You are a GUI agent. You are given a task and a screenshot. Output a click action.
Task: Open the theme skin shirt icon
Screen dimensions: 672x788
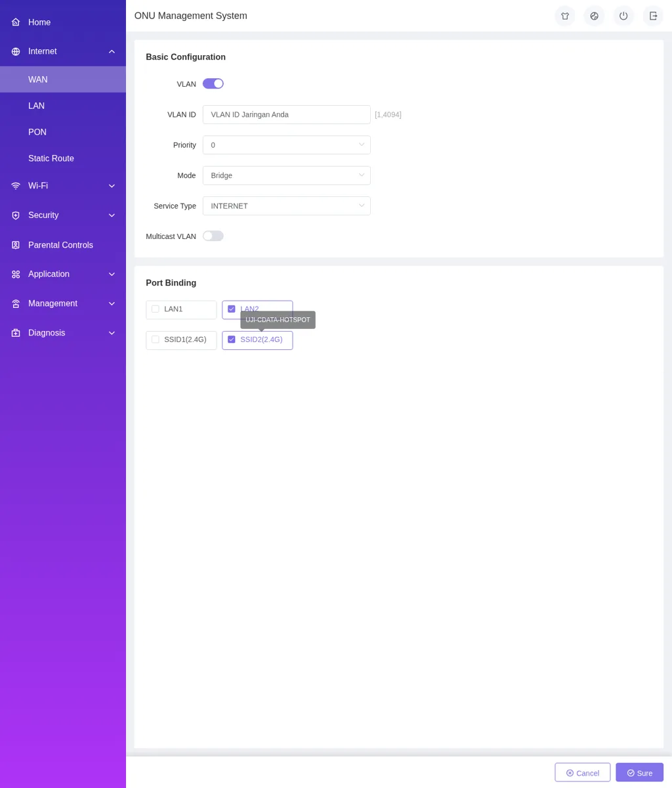point(565,16)
